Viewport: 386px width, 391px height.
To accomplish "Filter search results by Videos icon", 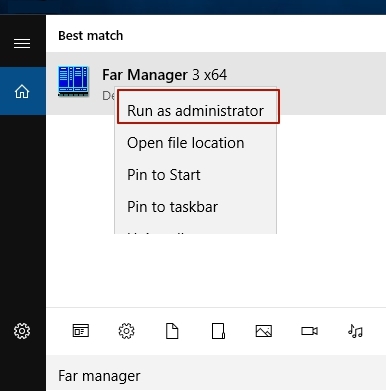I will (309, 331).
